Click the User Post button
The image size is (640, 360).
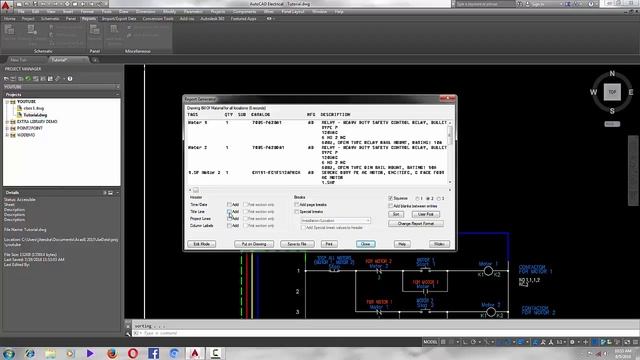click(x=426, y=214)
